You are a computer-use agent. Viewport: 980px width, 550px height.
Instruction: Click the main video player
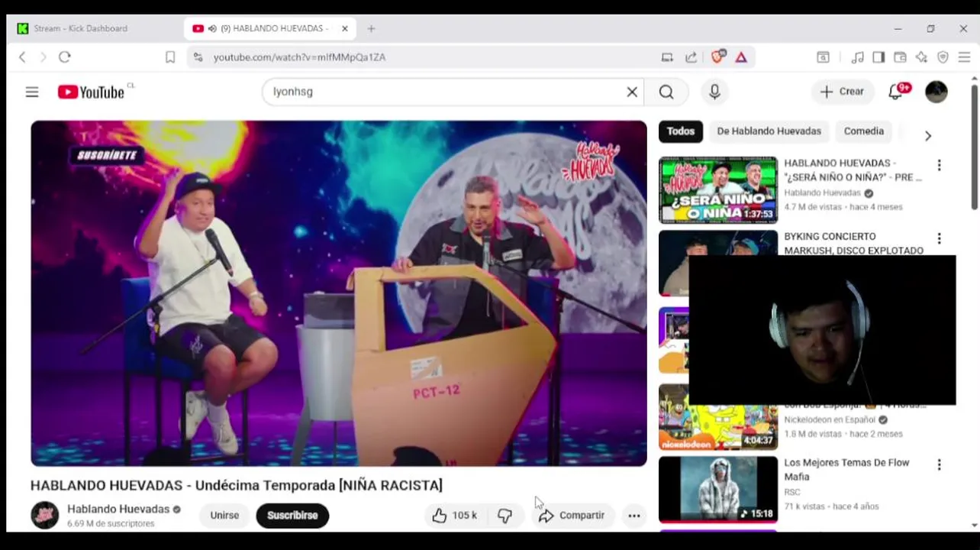pos(339,293)
